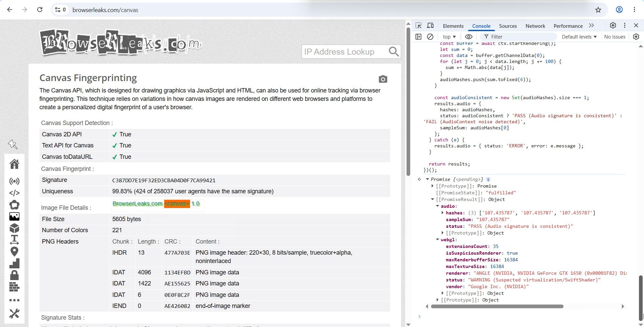Click the camera screenshot icon
Image resolution: width=644 pixels, height=327 pixels.
coord(383,79)
